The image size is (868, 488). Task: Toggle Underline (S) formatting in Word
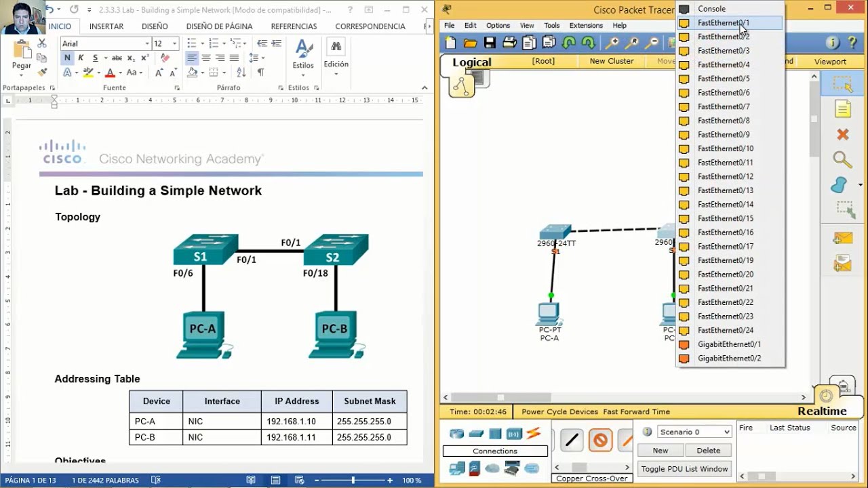[95, 58]
